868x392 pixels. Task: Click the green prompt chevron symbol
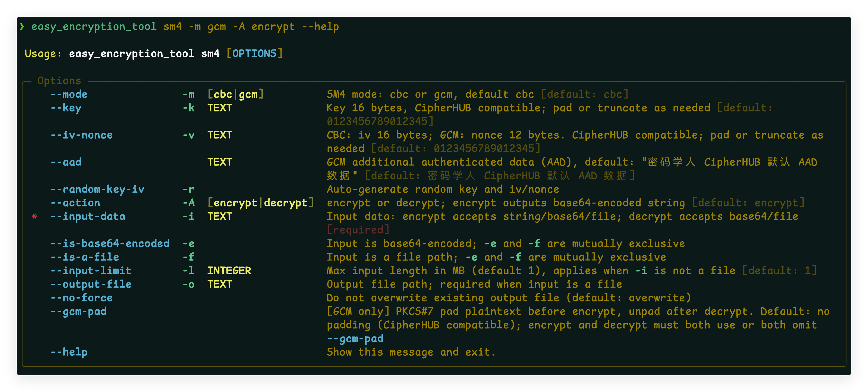pos(22,26)
